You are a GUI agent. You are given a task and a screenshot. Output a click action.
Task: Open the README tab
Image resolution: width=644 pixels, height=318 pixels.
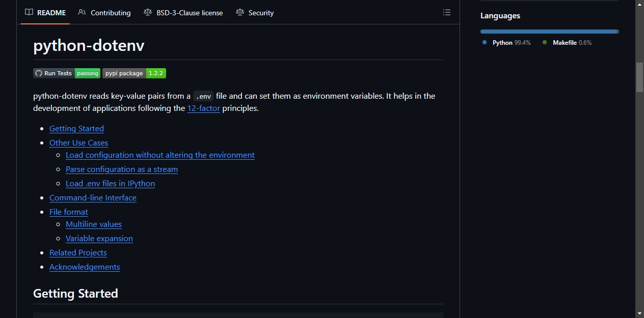click(45, 13)
